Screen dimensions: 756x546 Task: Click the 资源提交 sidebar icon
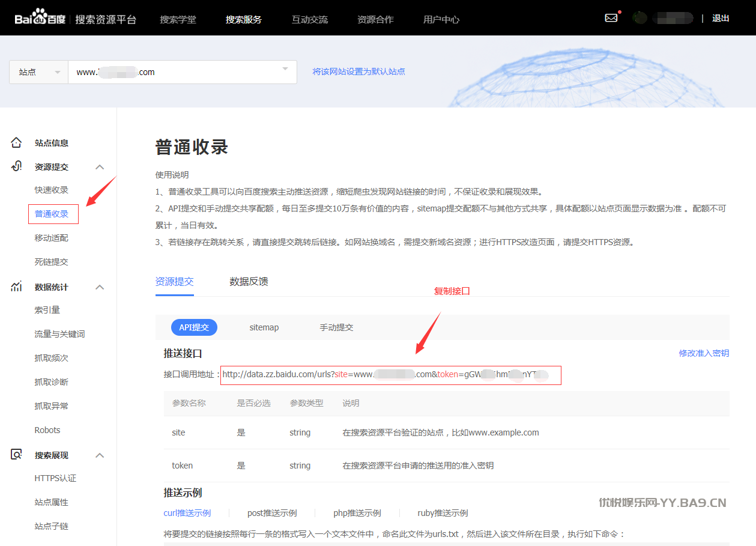click(17, 166)
